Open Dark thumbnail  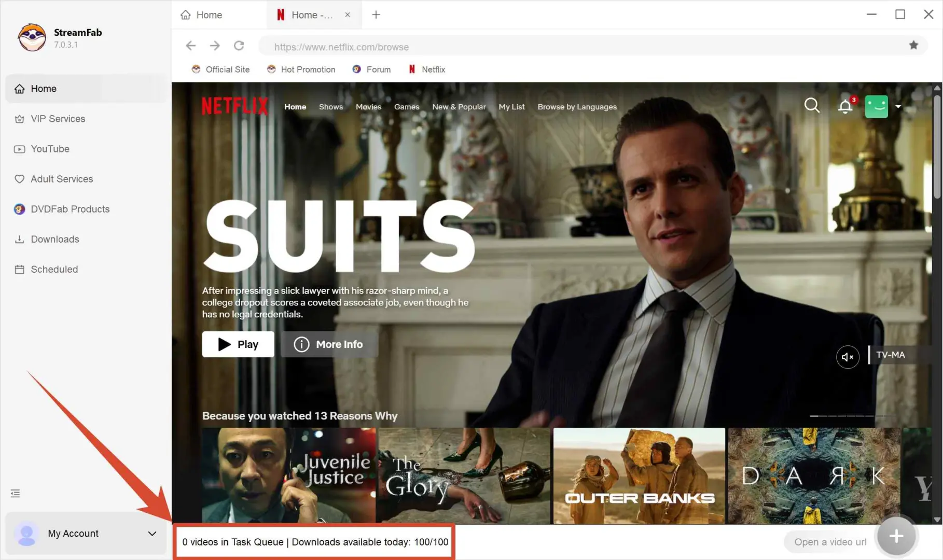814,475
